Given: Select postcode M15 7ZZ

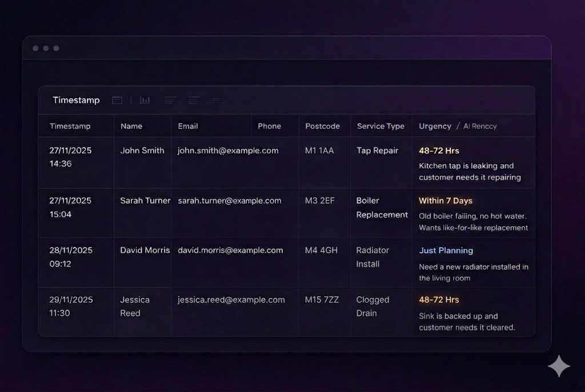Looking at the screenshot, I should point(322,300).
